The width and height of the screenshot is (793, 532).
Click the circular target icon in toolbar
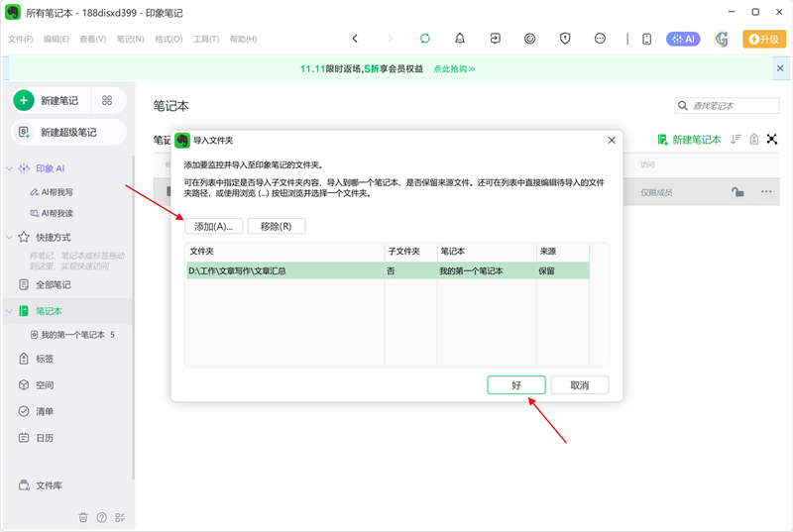pyautogui.click(x=529, y=39)
